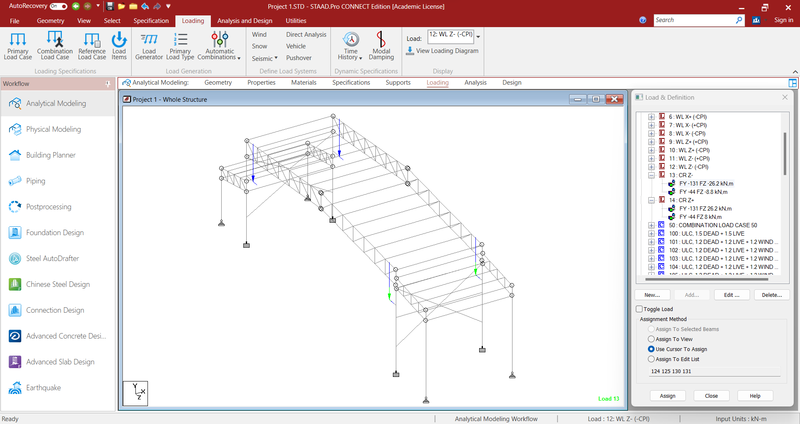
Task: Open the Automatic Combinations dropdown
Action: click(x=219, y=46)
